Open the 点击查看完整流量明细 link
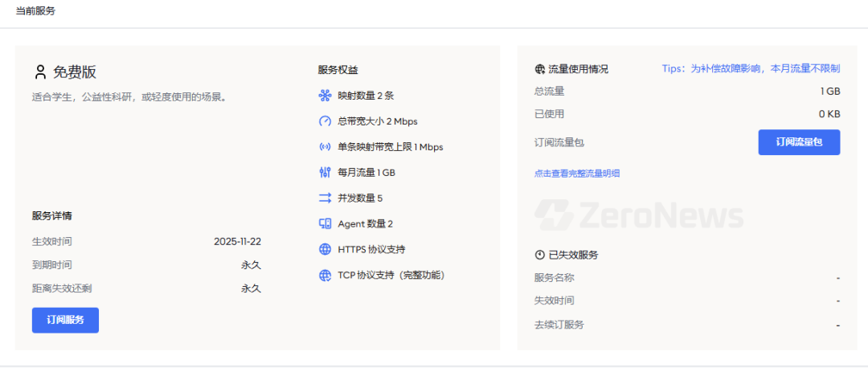Image resolution: width=868 pixels, height=368 pixels. click(x=576, y=173)
